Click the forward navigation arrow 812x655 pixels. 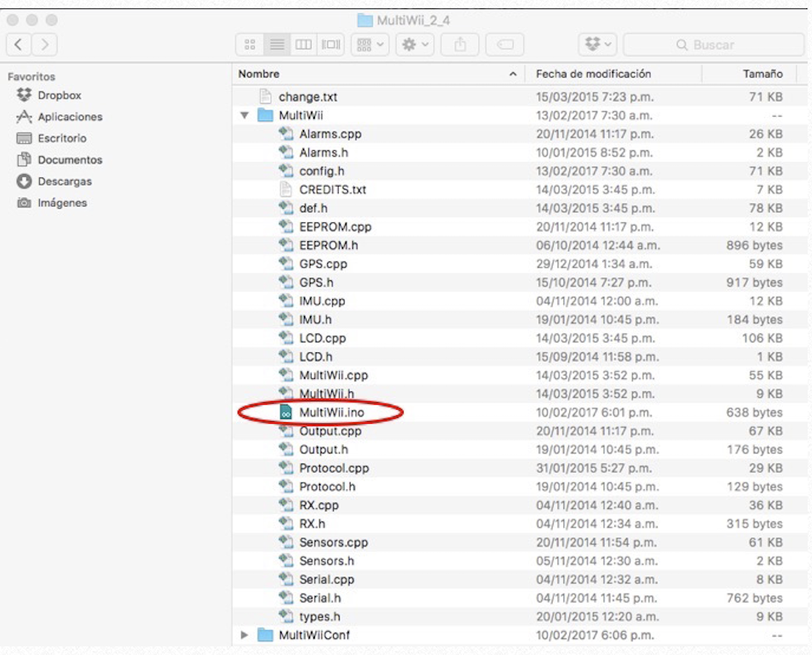coord(45,45)
